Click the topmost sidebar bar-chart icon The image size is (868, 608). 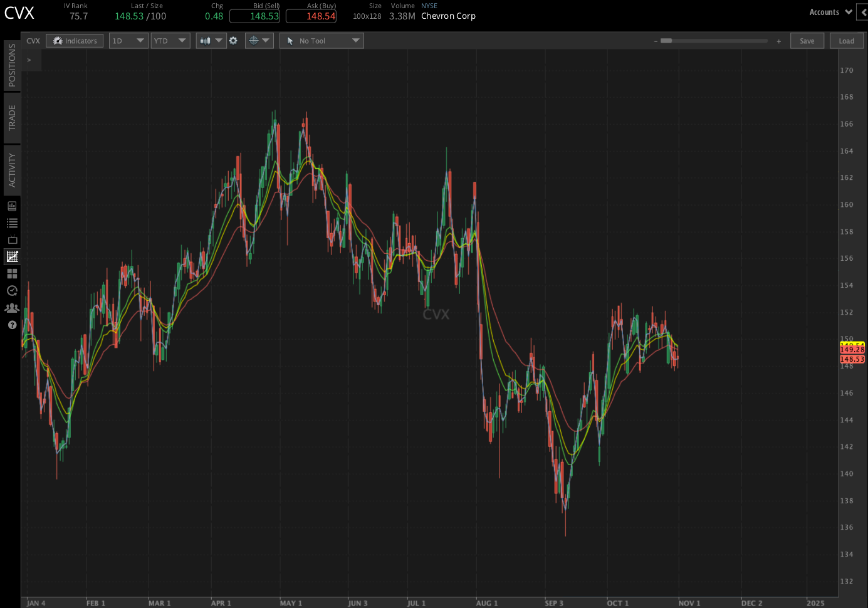pyautogui.click(x=12, y=206)
